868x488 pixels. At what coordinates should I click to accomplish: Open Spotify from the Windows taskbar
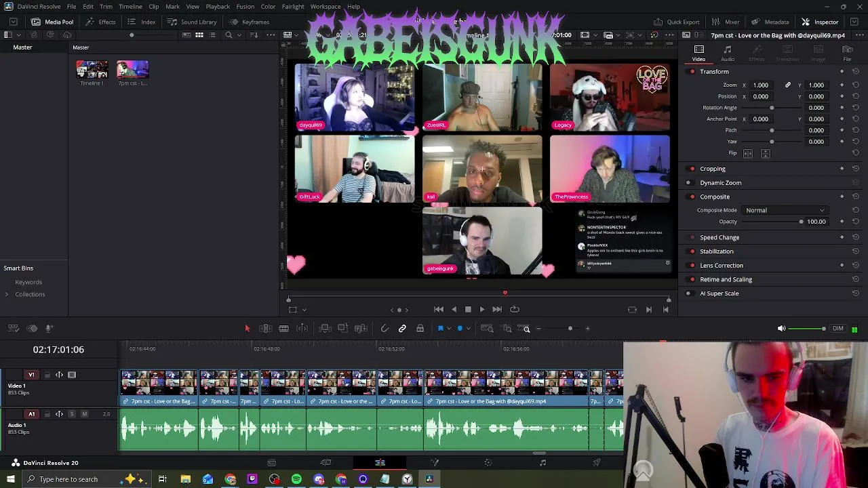click(x=296, y=479)
